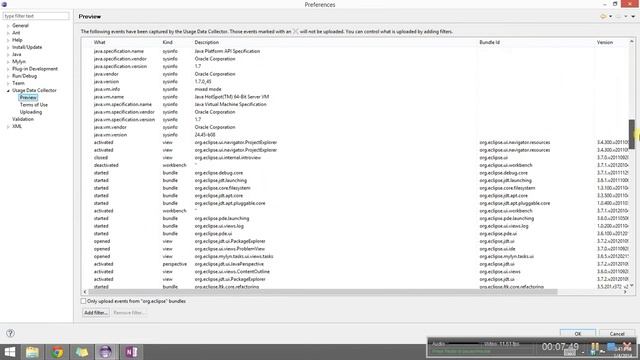Open the Eclipse taskbar icon
640x360 pixels.
(x=105, y=352)
